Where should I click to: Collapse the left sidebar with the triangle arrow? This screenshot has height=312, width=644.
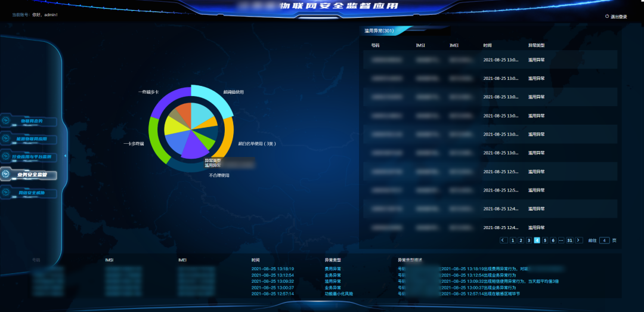[65, 156]
